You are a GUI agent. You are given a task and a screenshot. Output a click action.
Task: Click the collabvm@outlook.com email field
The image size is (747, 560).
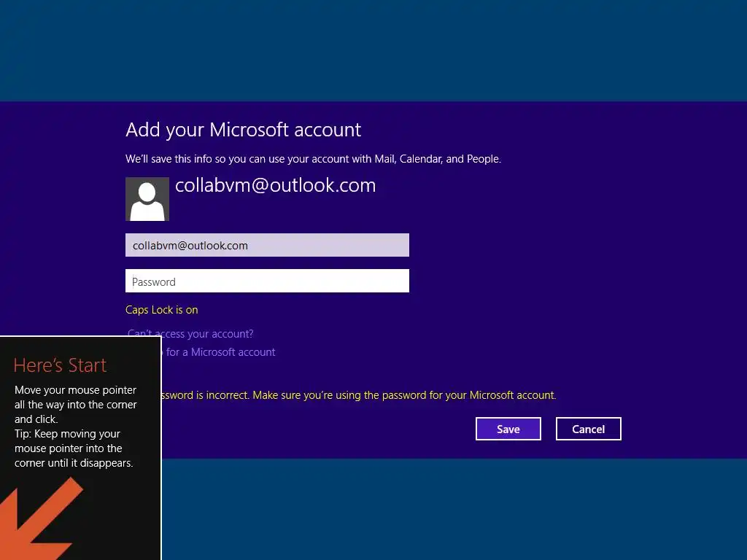click(x=267, y=245)
